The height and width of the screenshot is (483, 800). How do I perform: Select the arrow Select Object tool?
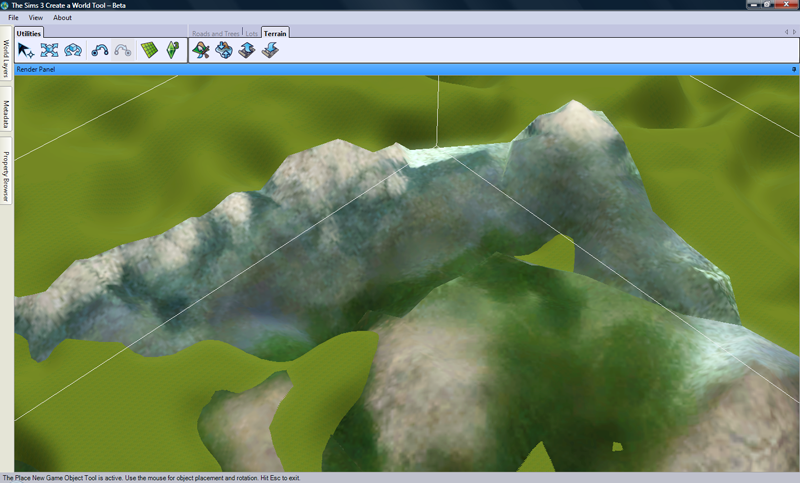click(x=26, y=50)
